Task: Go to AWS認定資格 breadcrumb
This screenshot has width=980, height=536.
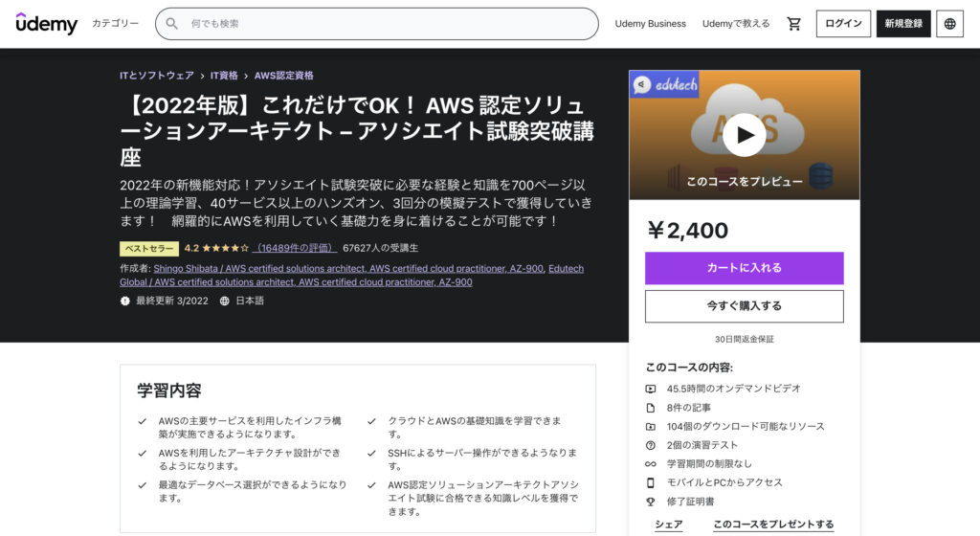Action: (283, 76)
